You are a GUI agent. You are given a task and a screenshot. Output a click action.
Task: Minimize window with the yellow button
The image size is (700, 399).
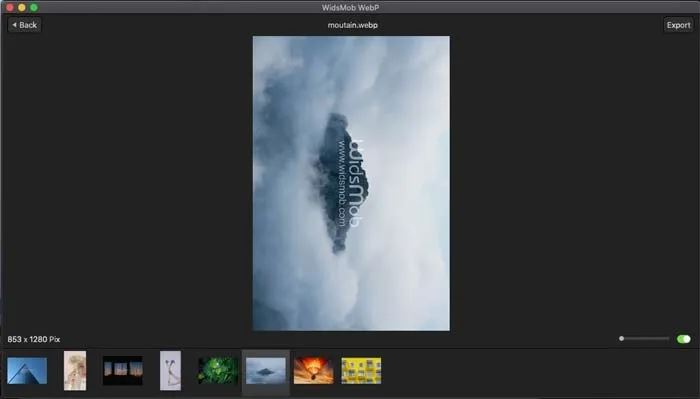(22, 8)
